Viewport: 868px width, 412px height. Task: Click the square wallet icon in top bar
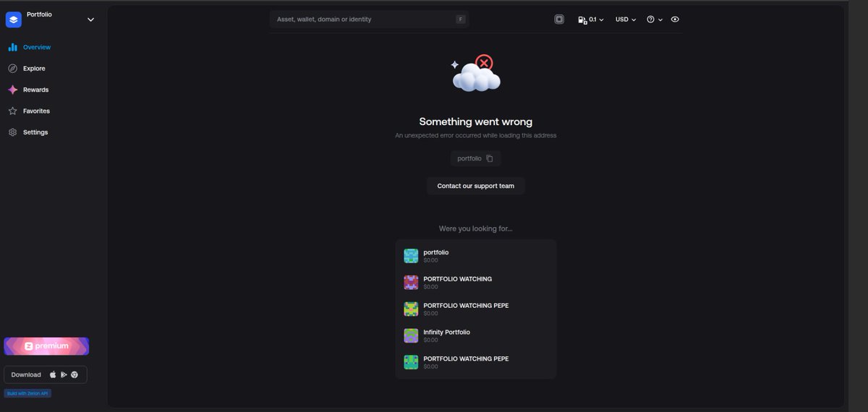[x=559, y=20]
